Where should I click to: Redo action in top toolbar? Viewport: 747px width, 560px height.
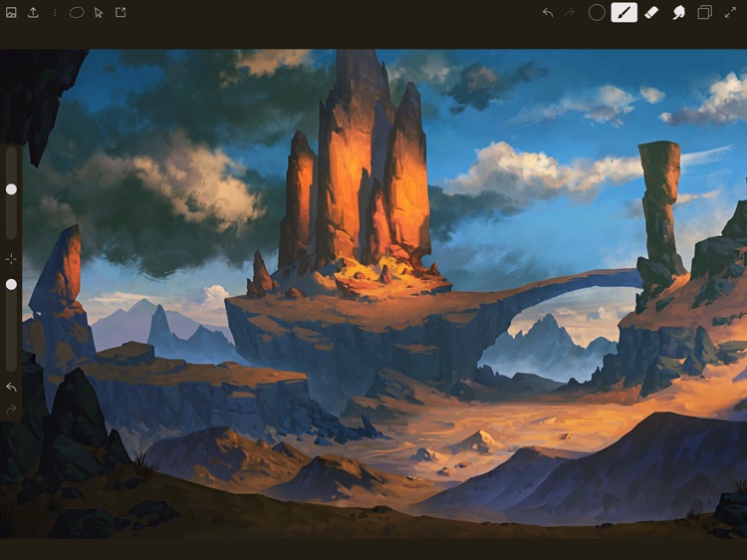[570, 13]
